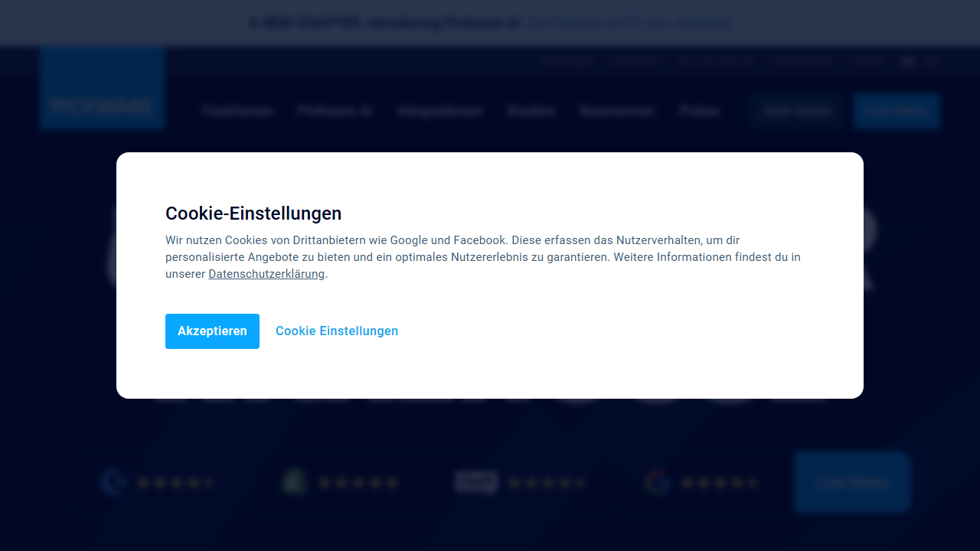Click the Live Demo button beside ratings
Image resolution: width=980 pixels, height=551 pixels.
point(852,482)
